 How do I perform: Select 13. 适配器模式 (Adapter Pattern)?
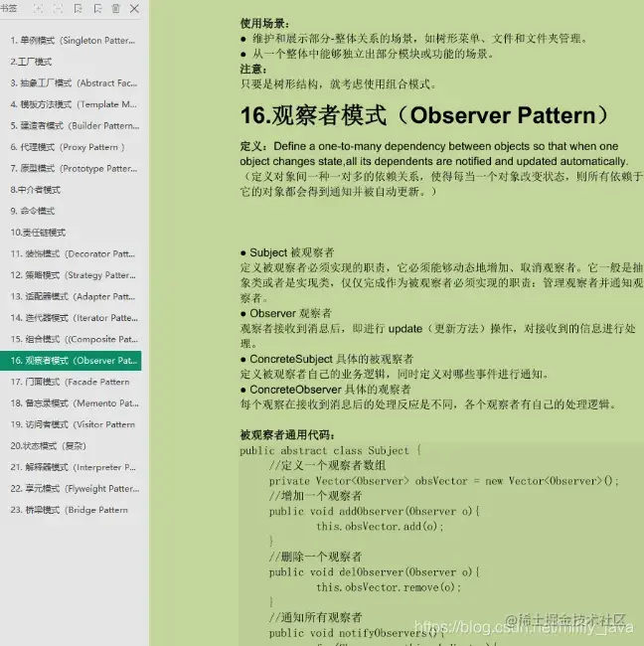[x=73, y=296]
